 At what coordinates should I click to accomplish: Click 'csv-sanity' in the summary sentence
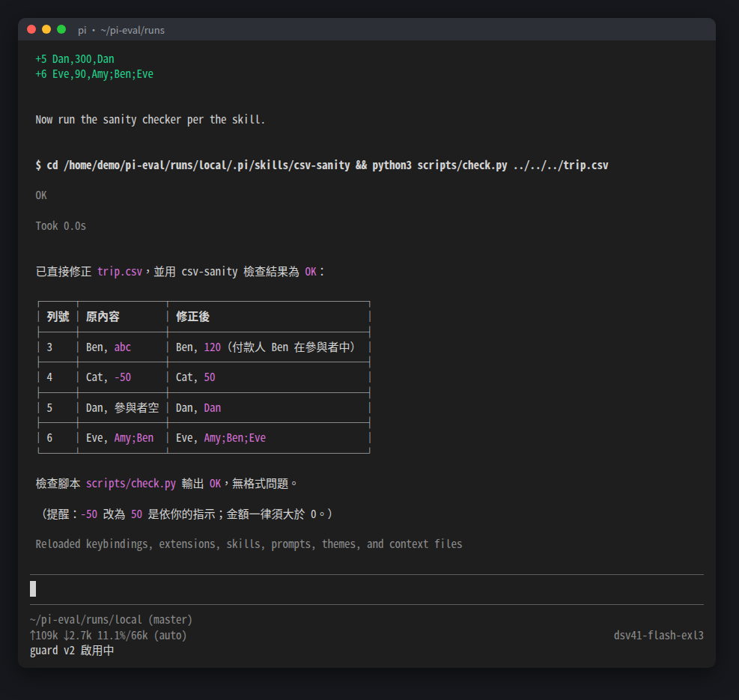tap(210, 272)
